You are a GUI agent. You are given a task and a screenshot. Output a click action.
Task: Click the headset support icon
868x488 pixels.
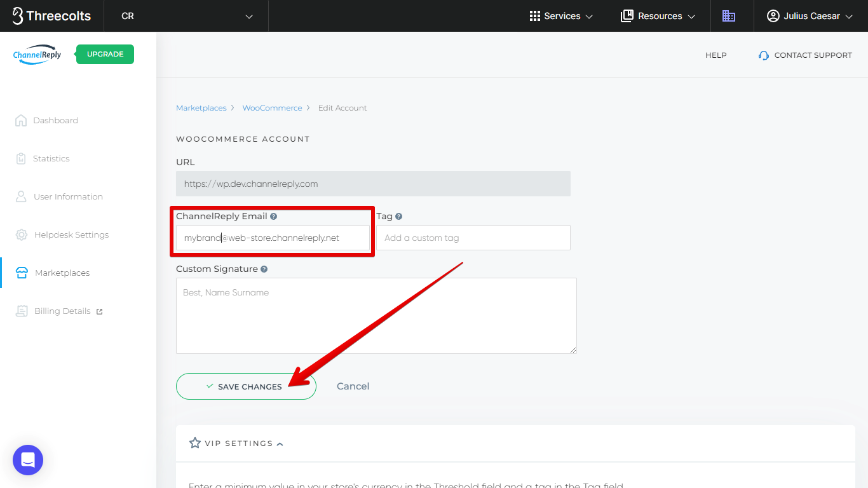pos(764,55)
